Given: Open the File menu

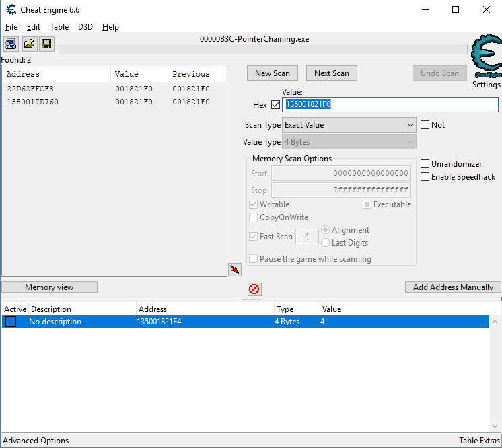Looking at the screenshot, I should (x=11, y=27).
